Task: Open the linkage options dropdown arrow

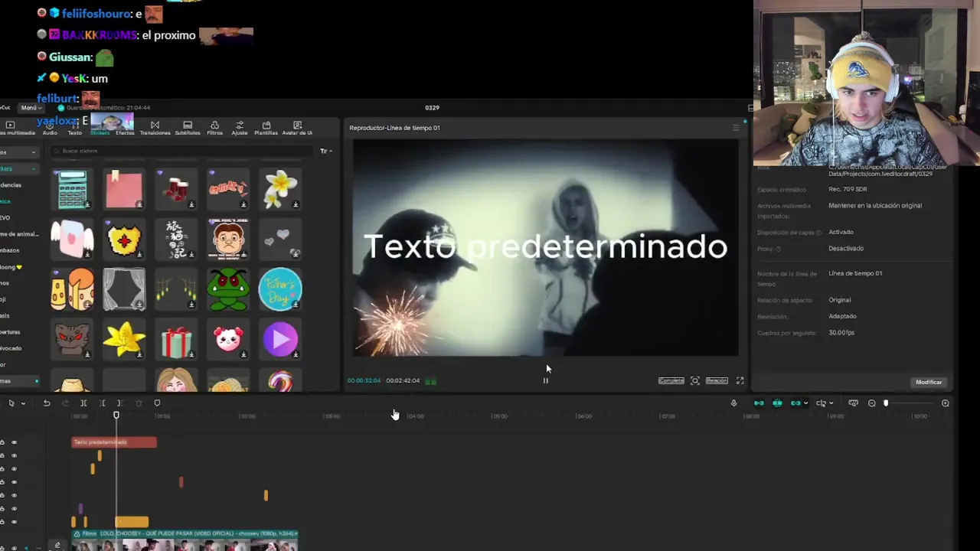Action: [x=805, y=403]
